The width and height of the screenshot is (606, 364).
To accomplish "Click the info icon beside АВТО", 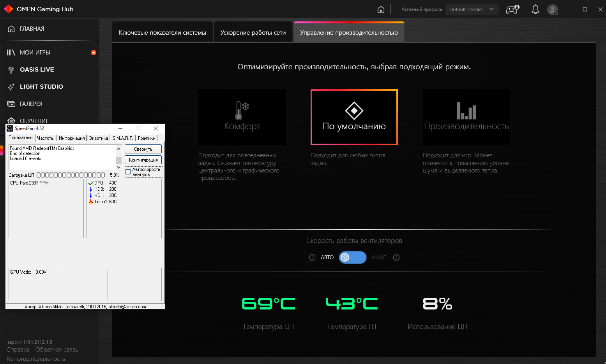I will 312,257.
